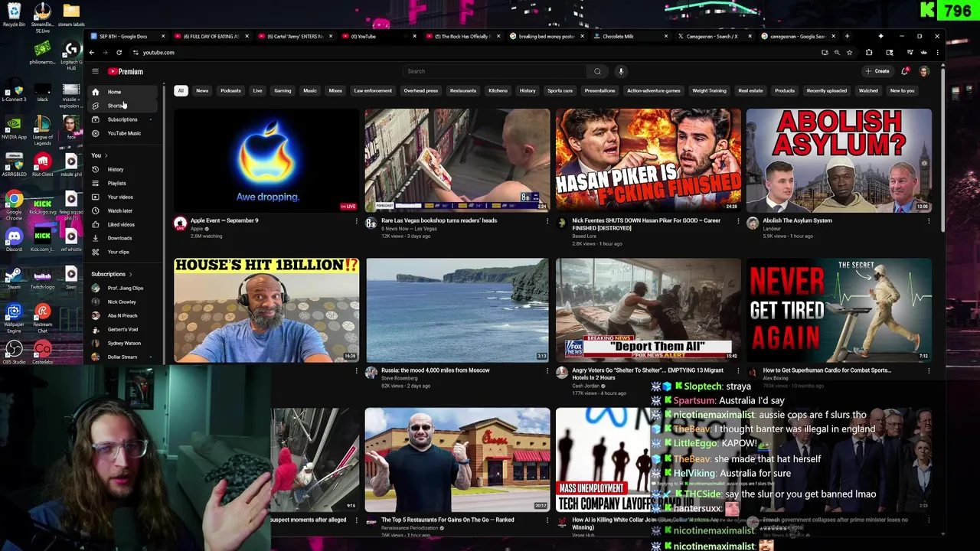This screenshot has width=980, height=551.
Task: Open Apple Event — September 9 title
Action: click(224, 220)
